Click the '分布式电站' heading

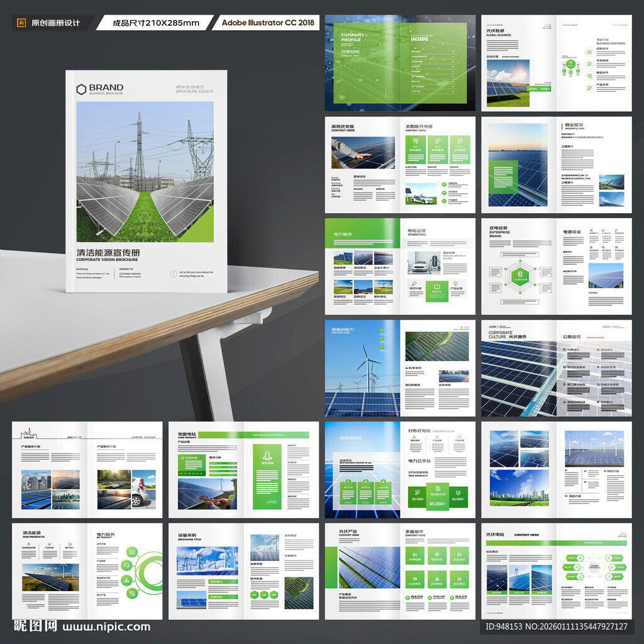(x=419, y=431)
